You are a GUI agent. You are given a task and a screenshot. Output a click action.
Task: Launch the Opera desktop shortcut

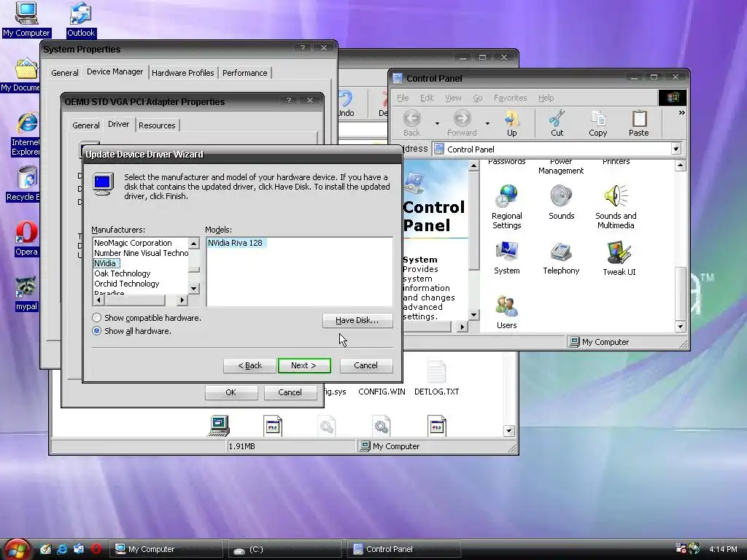coord(26,238)
